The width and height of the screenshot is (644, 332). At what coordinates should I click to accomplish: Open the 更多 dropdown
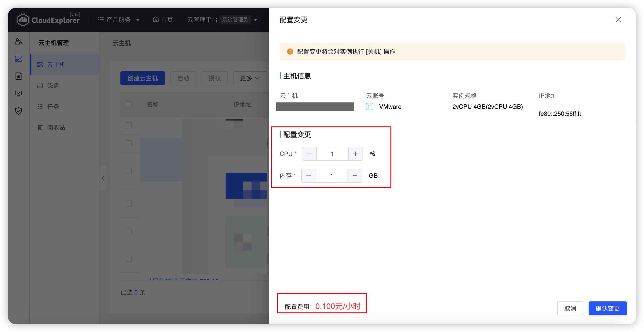tap(250, 78)
